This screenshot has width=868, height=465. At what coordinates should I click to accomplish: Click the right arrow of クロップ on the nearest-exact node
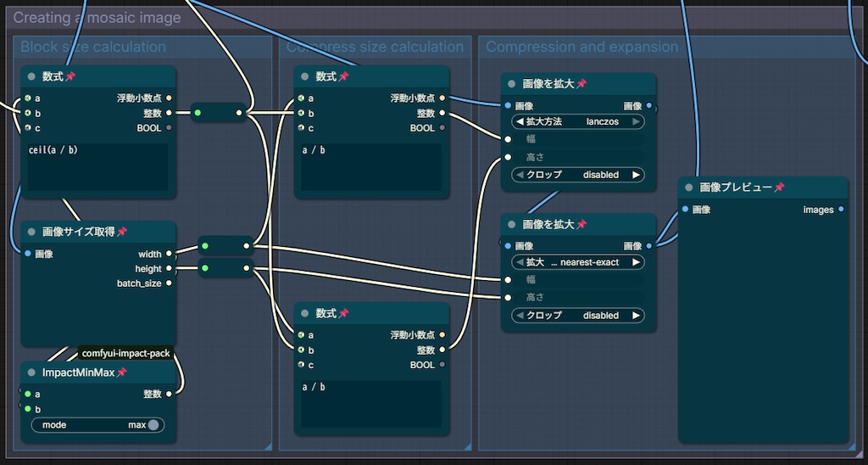(636, 316)
